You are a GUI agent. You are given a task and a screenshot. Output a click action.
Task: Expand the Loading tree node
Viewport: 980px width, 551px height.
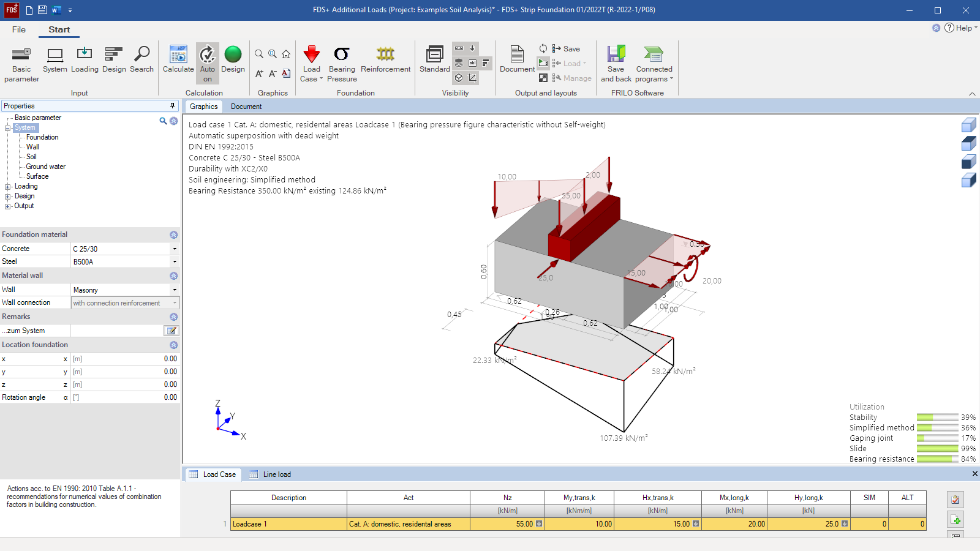8,187
